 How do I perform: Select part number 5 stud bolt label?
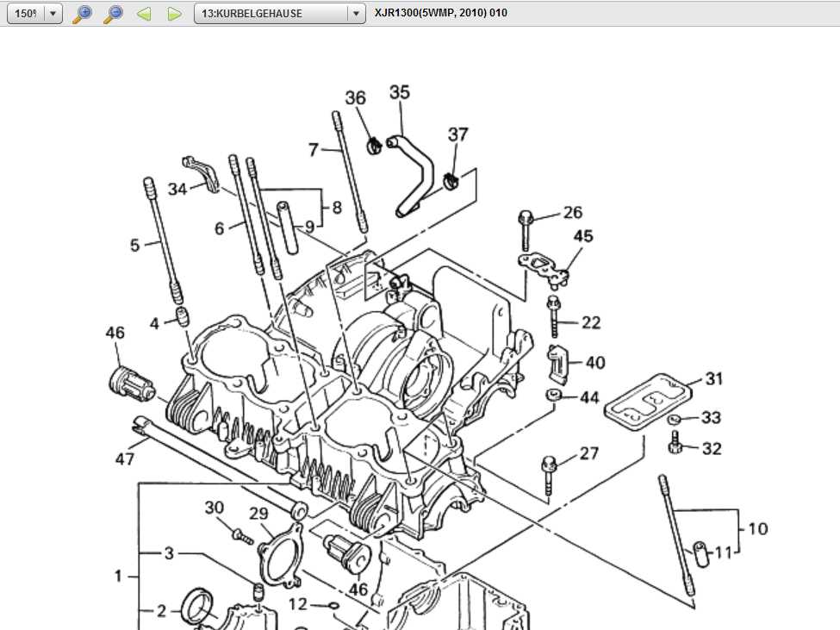coord(134,246)
